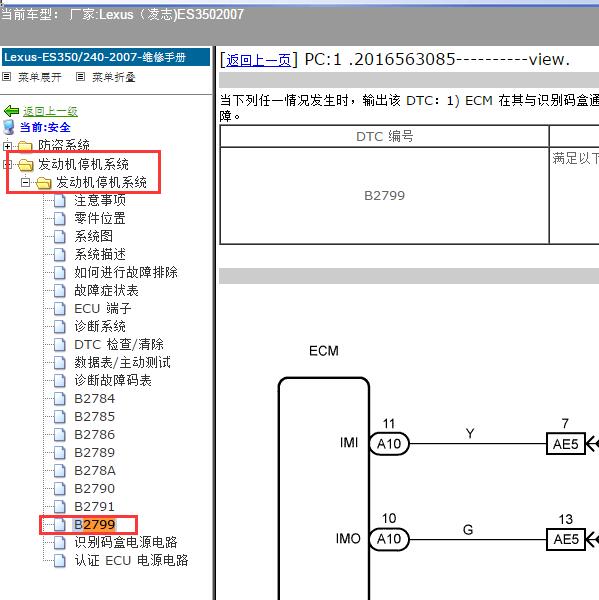Click the B2785 document icon

click(60, 416)
